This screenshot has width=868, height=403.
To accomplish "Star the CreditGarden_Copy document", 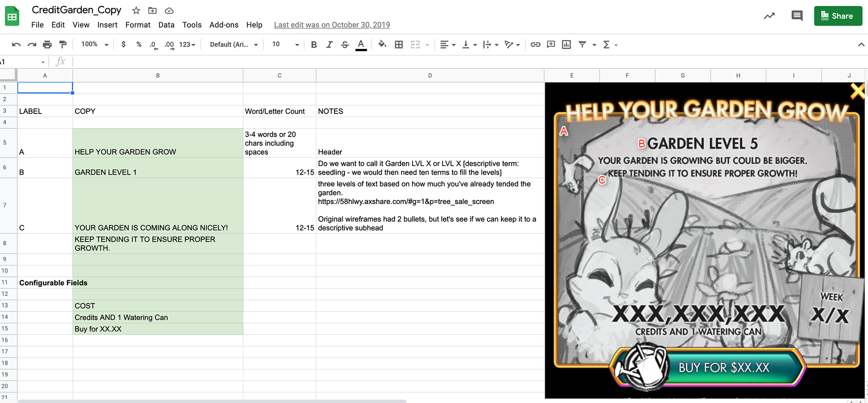I will (136, 10).
